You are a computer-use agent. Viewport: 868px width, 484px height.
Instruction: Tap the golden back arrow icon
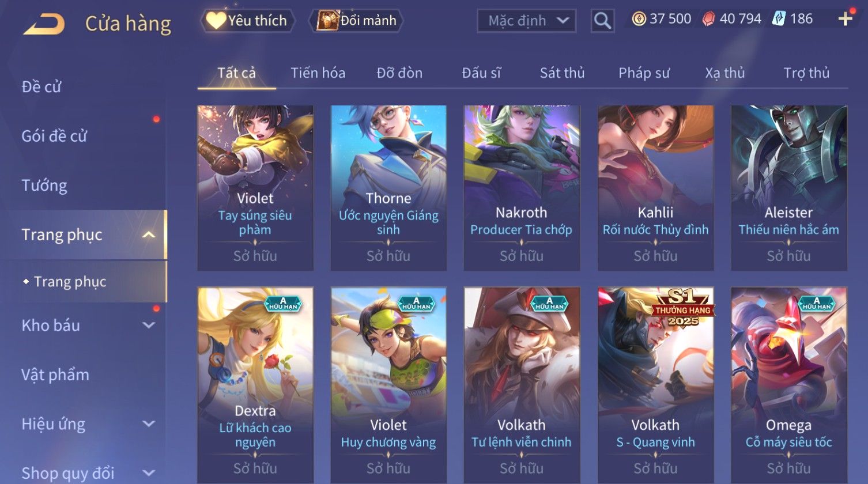tap(44, 24)
